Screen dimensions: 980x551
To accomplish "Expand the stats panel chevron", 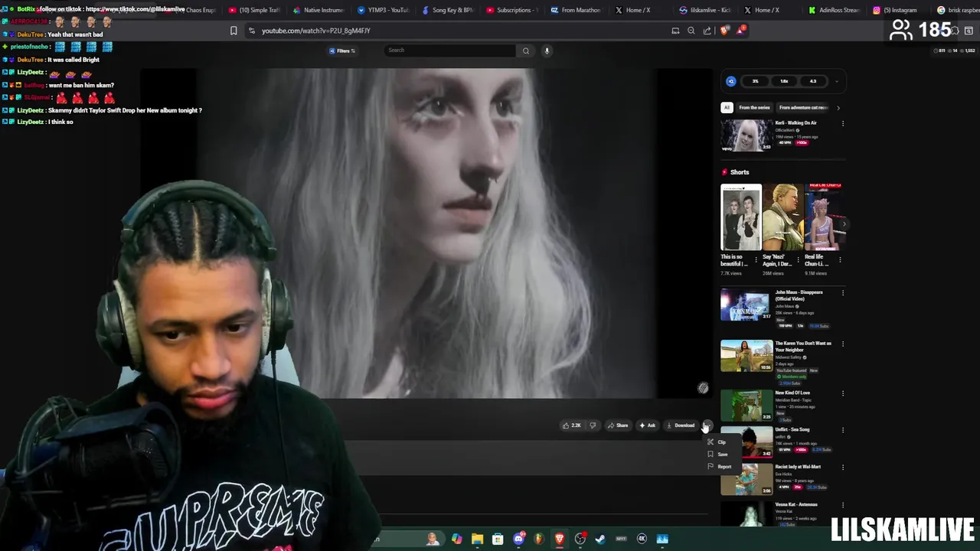I will (x=837, y=81).
